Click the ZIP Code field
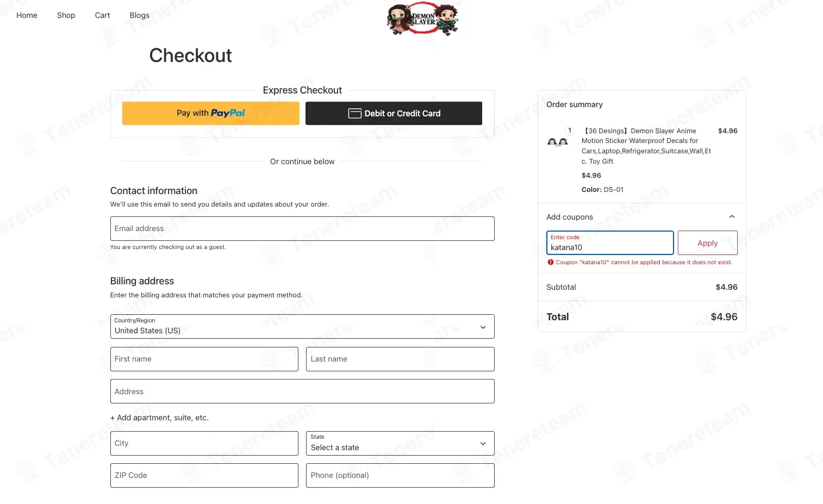This screenshot has height=504, width=823. click(204, 475)
